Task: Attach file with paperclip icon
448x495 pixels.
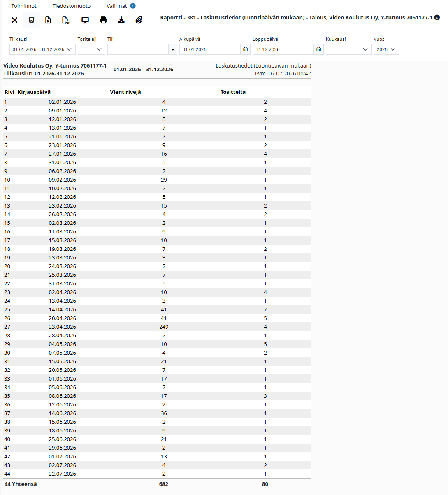Action: (139, 20)
